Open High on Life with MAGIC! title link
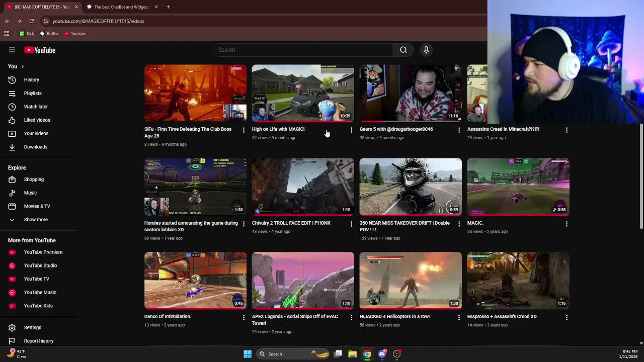Viewport: 644px width, 362px height. (x=278, y=129)
